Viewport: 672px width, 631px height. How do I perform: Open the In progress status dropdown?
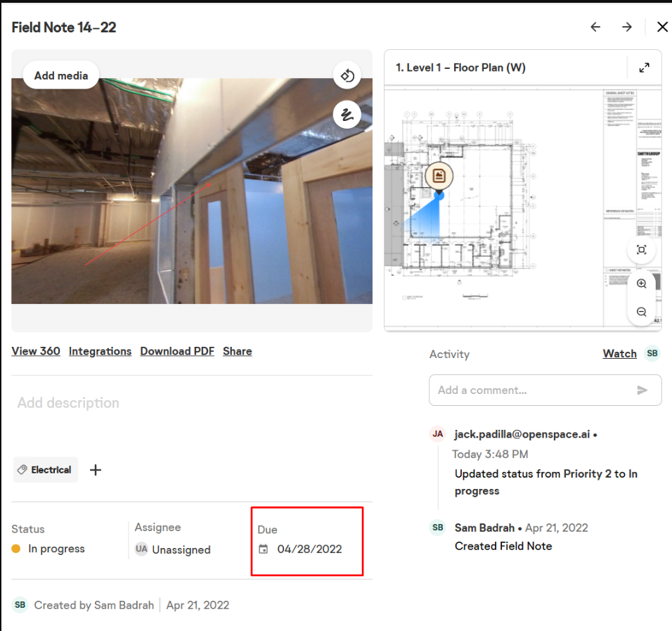pos(49,549)
